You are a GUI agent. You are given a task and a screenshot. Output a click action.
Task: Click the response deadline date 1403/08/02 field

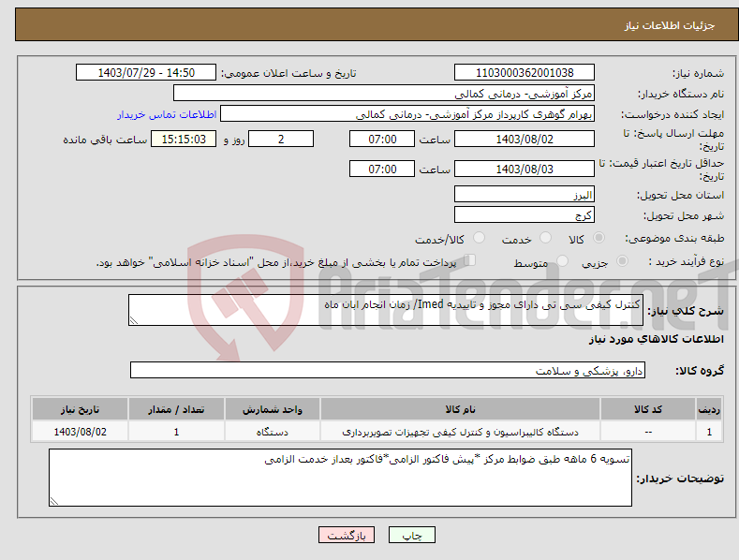tap(525, 139)
